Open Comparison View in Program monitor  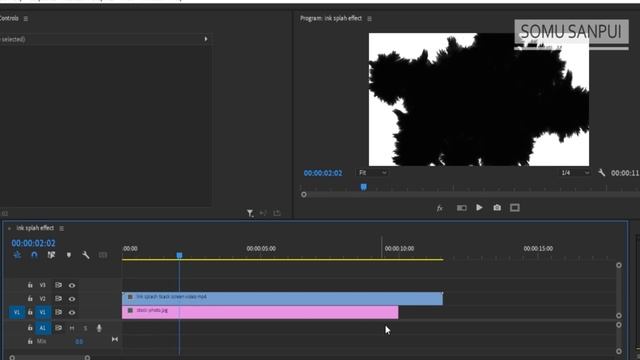(x=515, y=208)
